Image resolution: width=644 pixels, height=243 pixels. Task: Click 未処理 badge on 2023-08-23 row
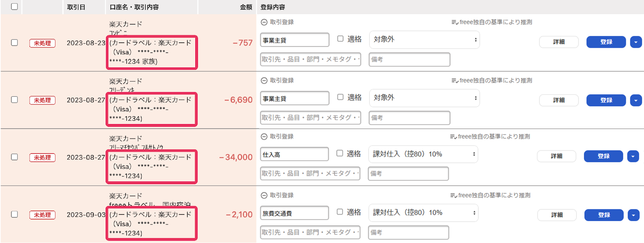pyautogui.click(x=42, y=43)
